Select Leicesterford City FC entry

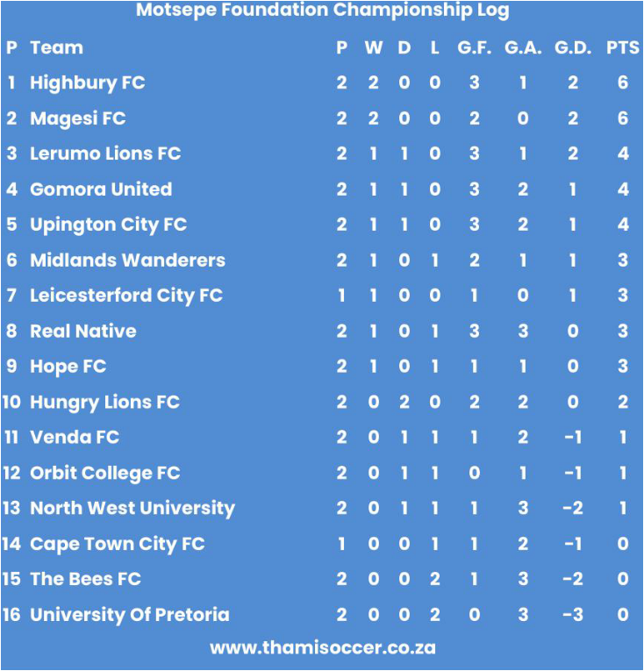[126, 296]
